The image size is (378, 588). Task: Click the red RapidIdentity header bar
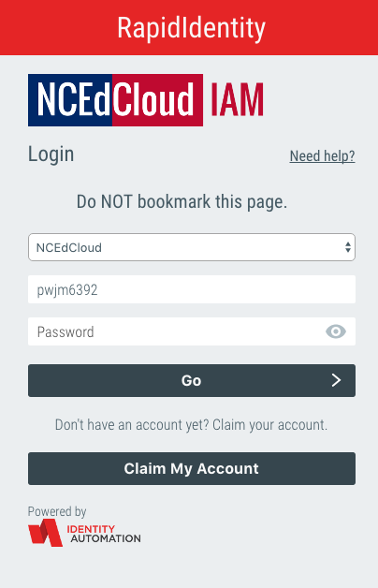(x=189, y=27)
